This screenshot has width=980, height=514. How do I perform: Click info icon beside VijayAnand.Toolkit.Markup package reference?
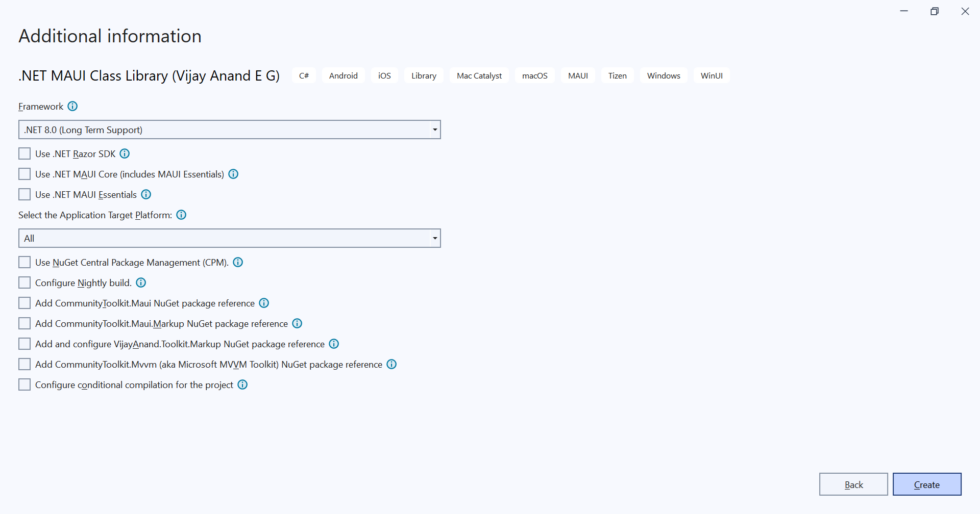[334, 344]
